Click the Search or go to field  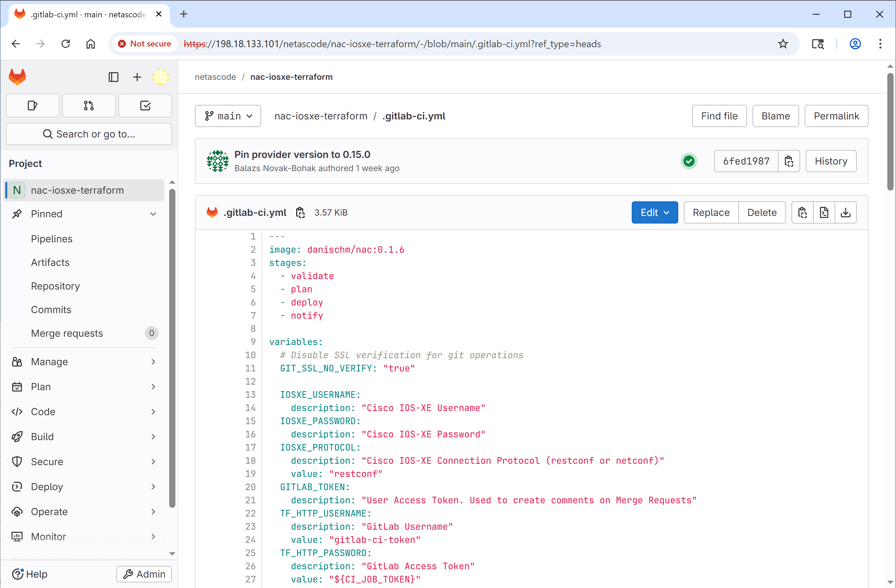[x=89, y=134]
